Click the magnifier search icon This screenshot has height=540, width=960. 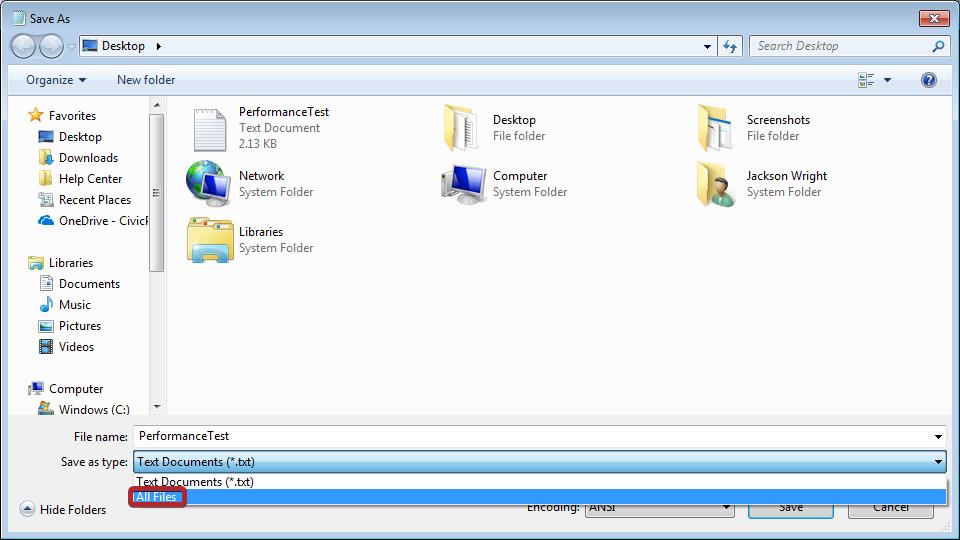pyautogui.click(x=938, y=46)
